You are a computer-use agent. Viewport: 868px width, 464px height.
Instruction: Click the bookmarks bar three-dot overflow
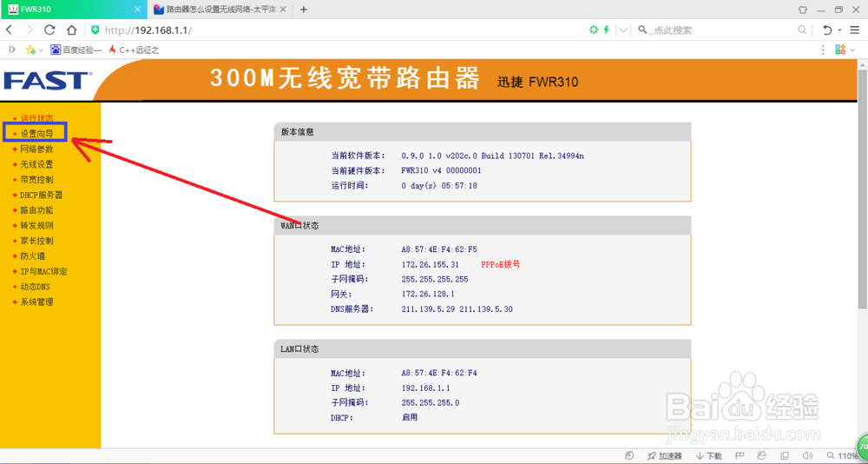(x=824, y=50)
